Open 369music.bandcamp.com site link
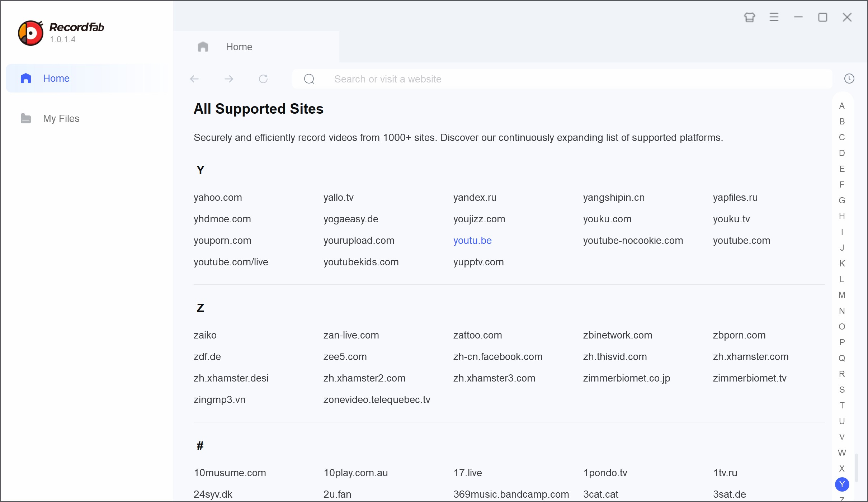This screenshot has width=868, height=502. point(511,494)
